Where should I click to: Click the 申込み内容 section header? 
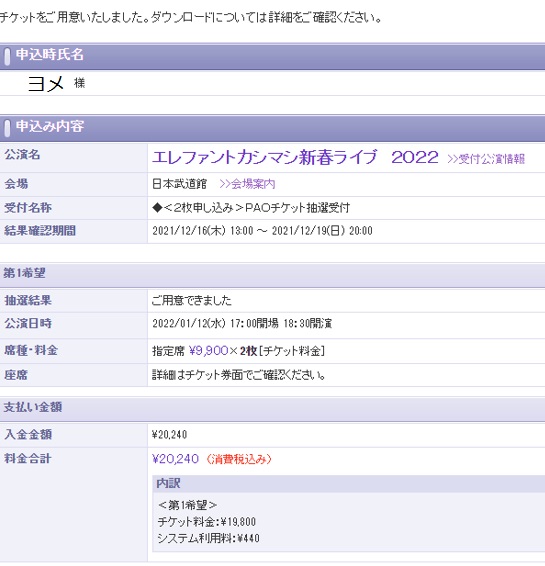50,126
